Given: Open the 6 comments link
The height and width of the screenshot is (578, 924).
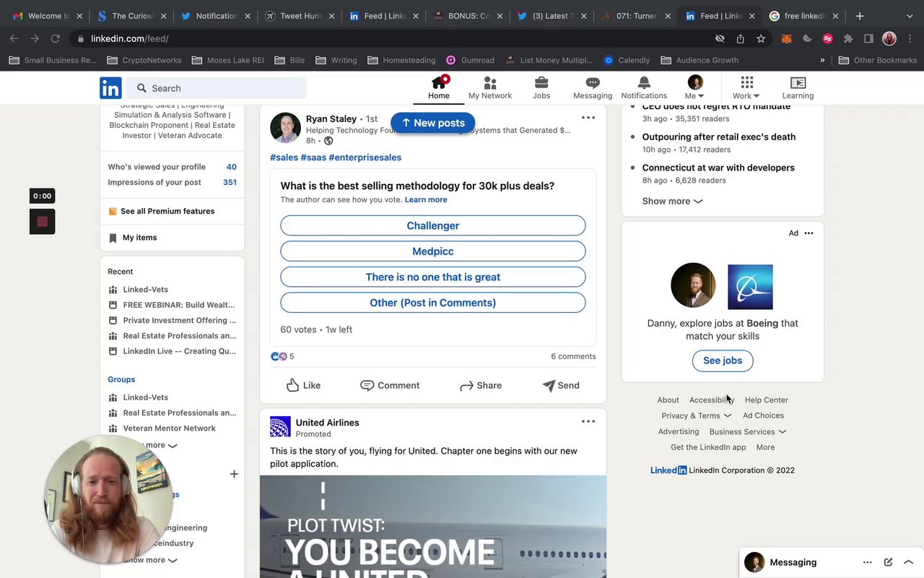Looking at the screenshot, I should point(573,356).
